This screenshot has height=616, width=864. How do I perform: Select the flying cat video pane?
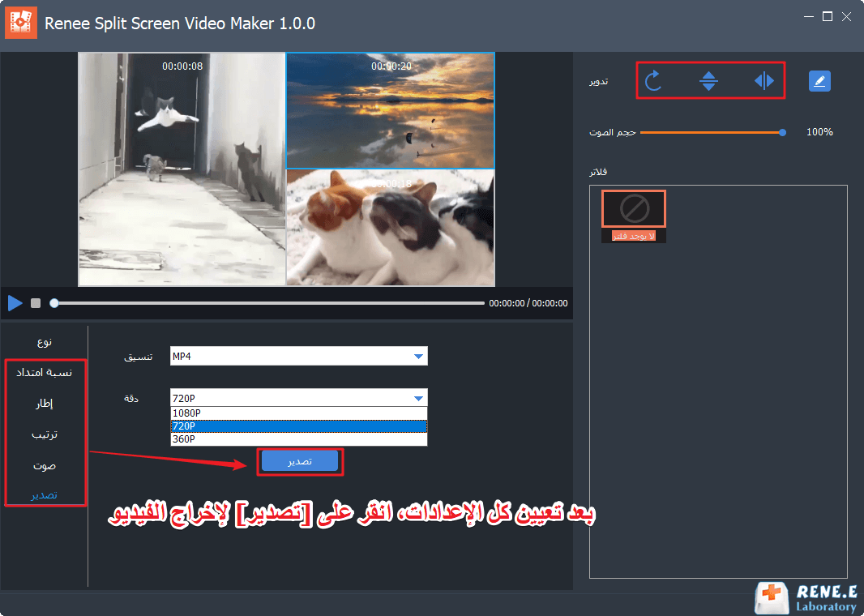pyautogui.click(x=182, y=169)
